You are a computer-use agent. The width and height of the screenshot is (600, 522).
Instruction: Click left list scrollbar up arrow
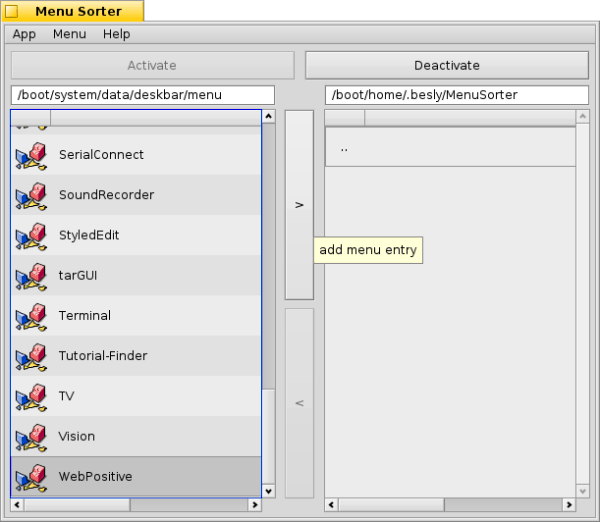[268, 117]
